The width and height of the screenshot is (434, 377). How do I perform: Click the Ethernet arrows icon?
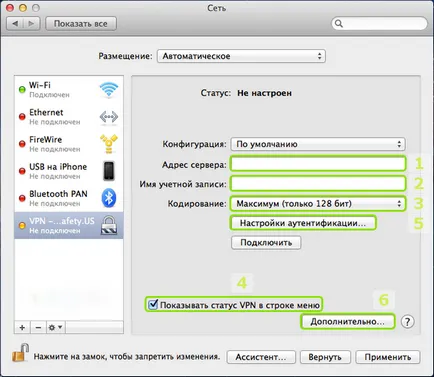click(x=109, y=117)
